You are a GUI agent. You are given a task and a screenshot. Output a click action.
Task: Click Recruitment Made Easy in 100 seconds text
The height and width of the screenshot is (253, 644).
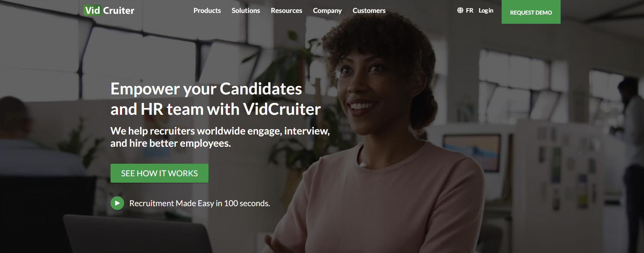pos(200,203)
